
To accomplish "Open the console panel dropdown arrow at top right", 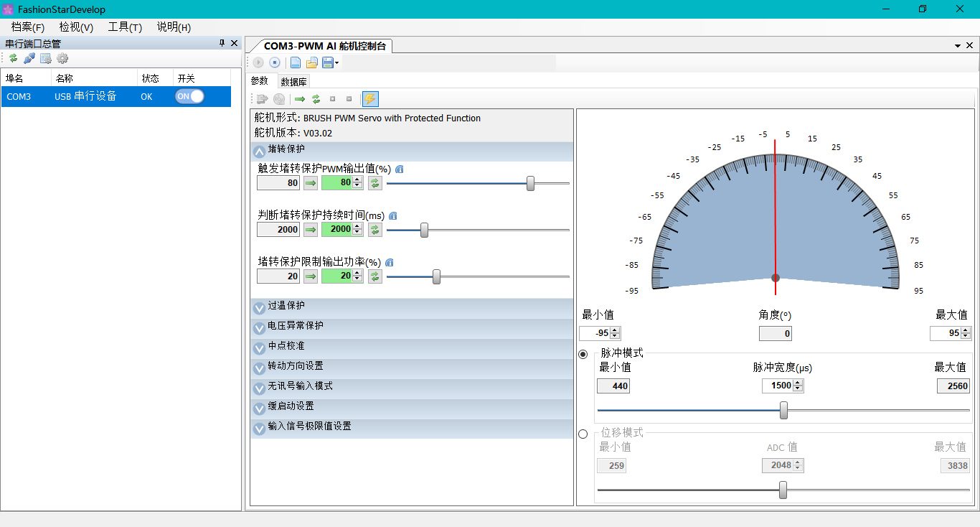I will 958,46.
